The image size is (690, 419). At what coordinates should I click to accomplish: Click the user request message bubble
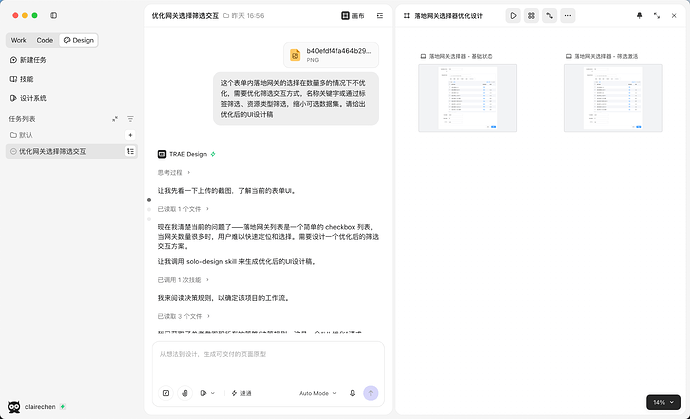pyautogui.click(x=296, y=99)
